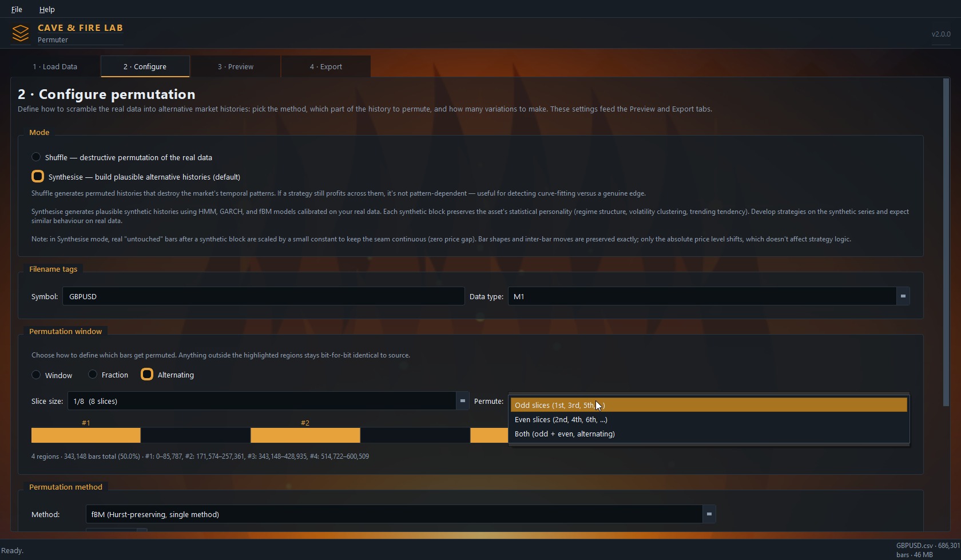Select the Shuffle mode radio button
The width and height of the screenshot is (961, 560).
click(36, 157)
